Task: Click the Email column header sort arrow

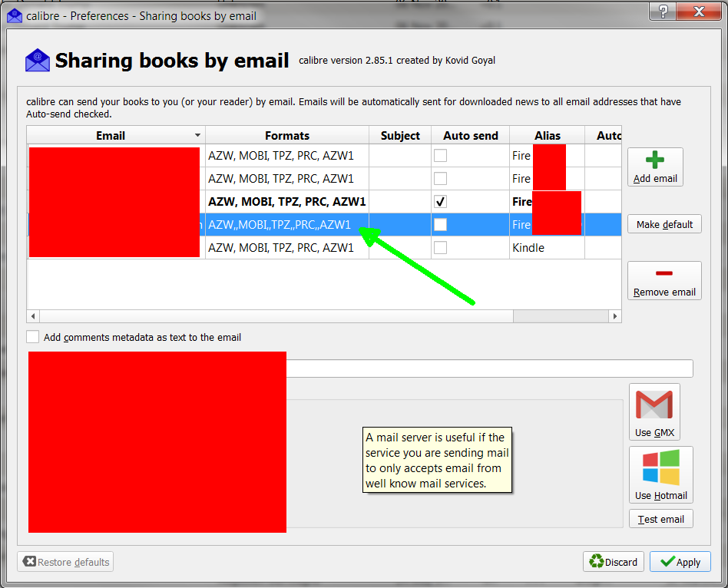Action: (x=197, y=135)
